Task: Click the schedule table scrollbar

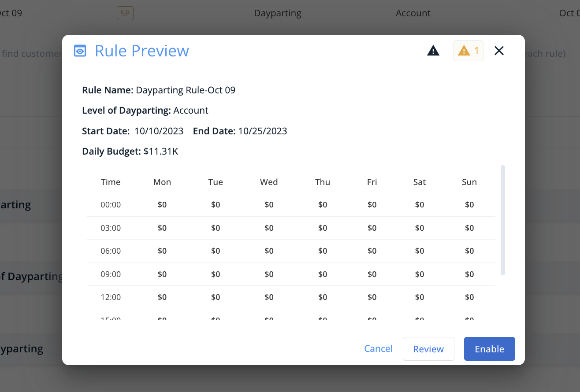Action: tap(503, 220)
